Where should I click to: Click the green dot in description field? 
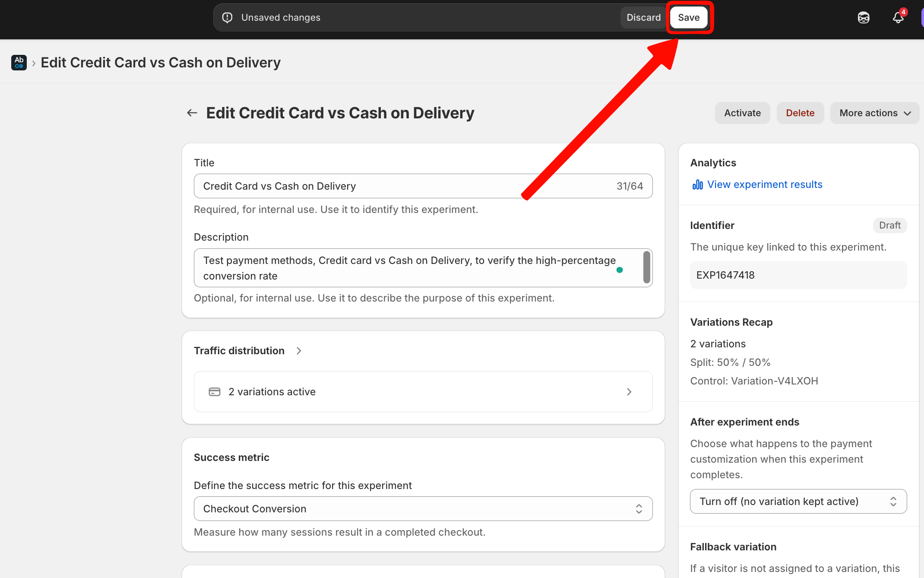pos(620,270)
